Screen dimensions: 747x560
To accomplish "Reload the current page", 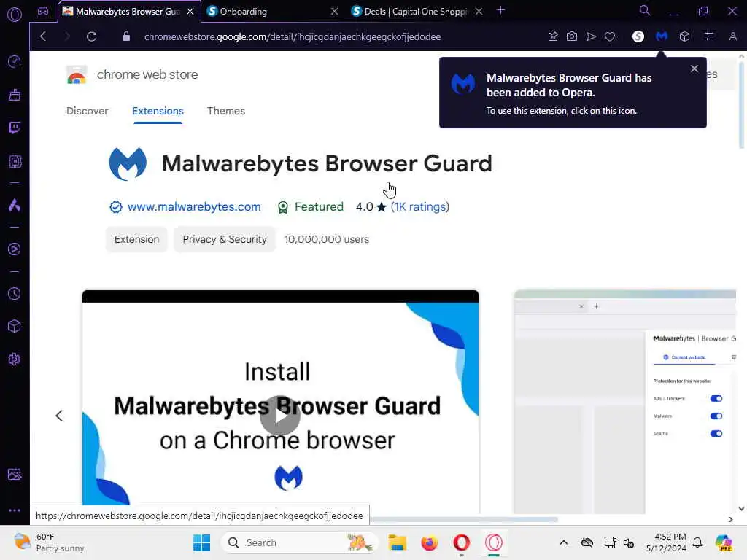I will (x=91, y=36).
